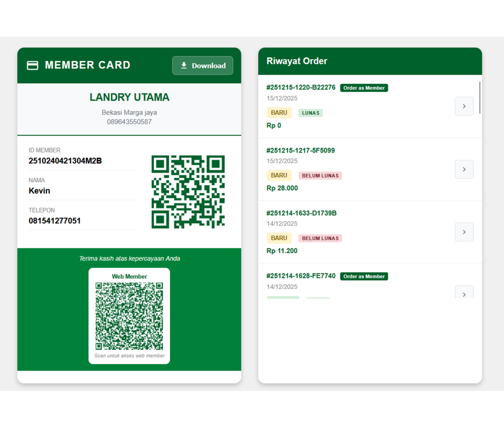
Task: Click Scan untuk akses web member caption
Action: pos(129,356)
